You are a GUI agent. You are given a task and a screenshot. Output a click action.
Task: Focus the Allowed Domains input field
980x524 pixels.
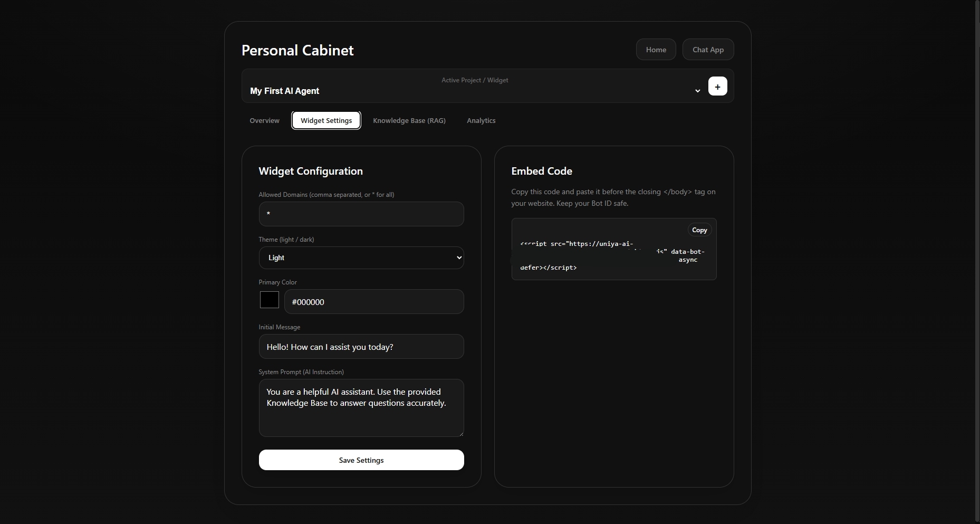coord(361,214)
